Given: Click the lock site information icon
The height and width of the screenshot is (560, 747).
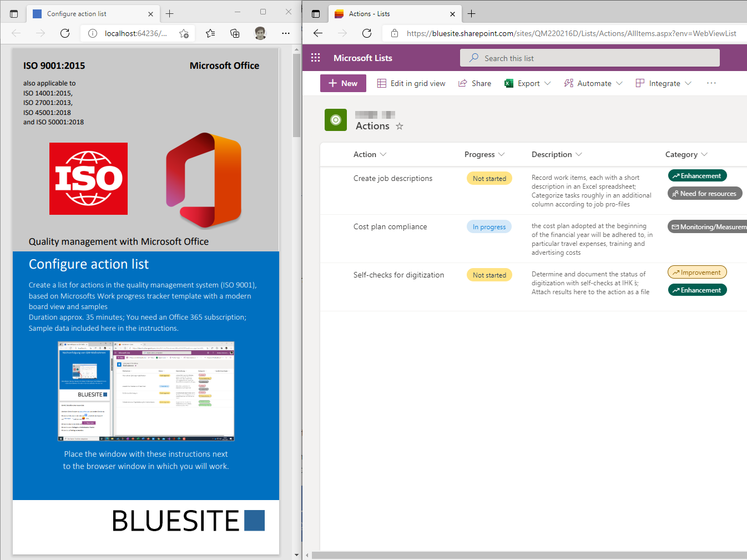Looking at the screenshot, I should (395, 33).
